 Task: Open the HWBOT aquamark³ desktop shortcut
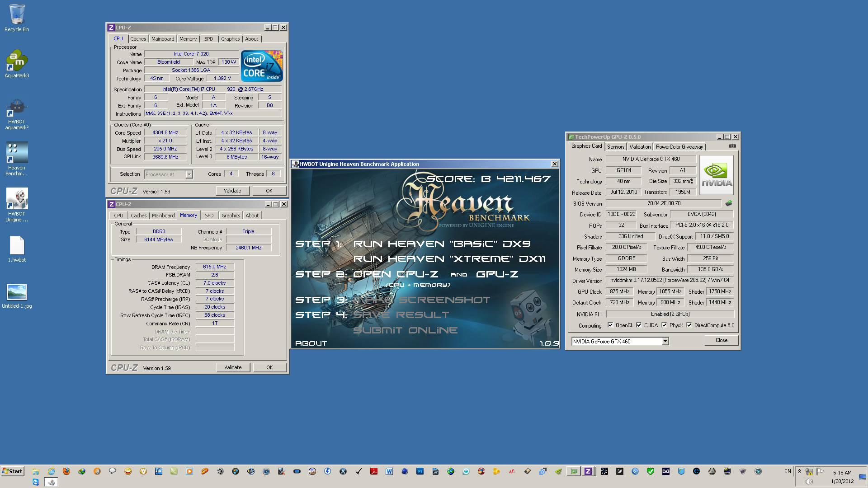coord(17,114)
